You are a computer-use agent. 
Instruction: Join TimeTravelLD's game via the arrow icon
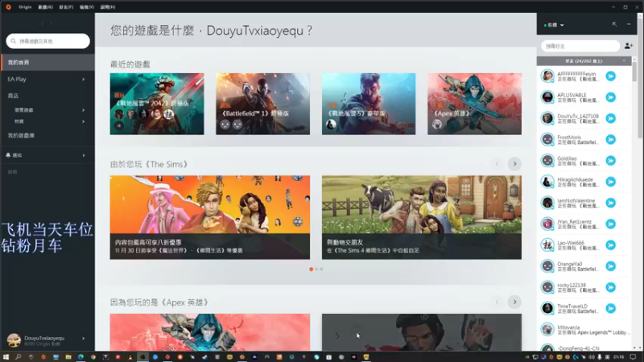click(611, 309)
